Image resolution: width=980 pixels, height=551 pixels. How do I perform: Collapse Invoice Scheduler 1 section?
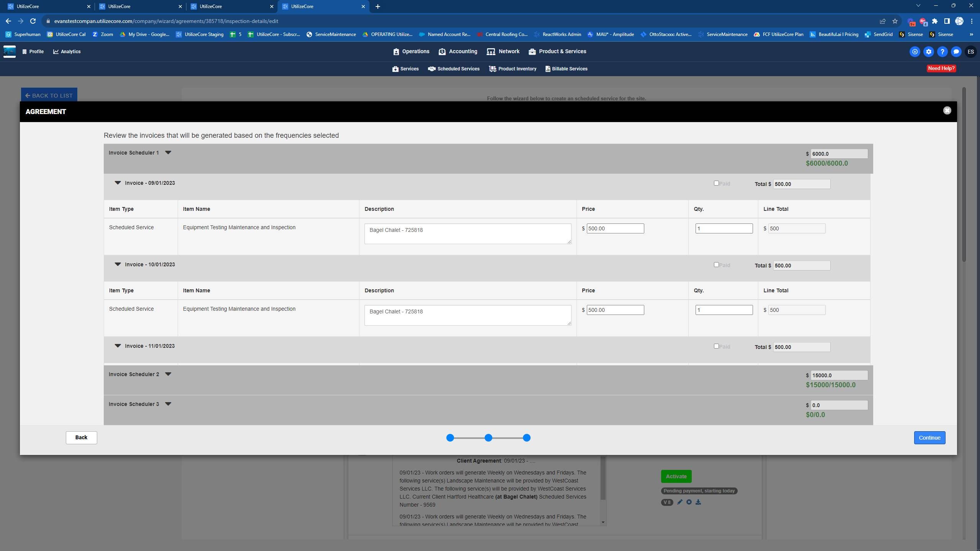pos(168,153)
